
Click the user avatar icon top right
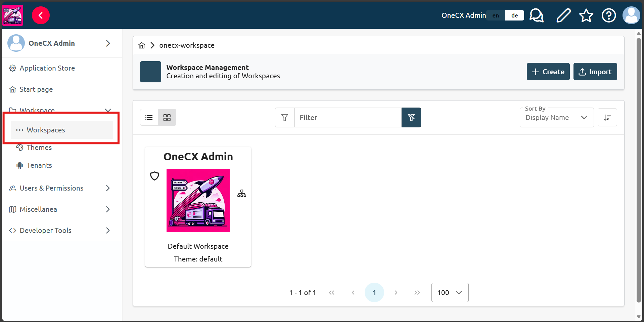pos(631,15)
